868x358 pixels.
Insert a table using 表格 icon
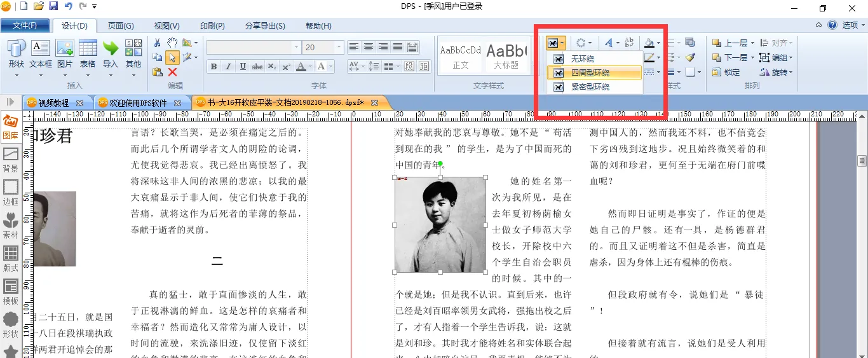click(x=88, y=54)
